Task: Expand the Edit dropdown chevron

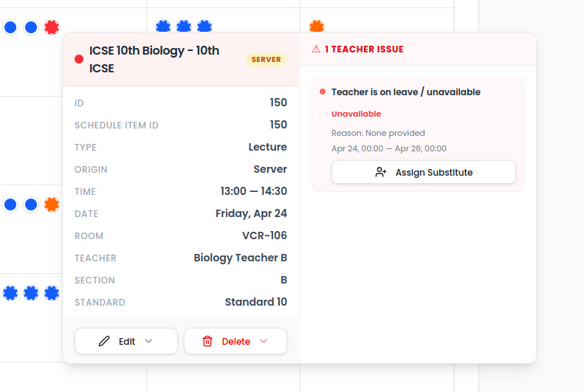Action: (148, 341)
